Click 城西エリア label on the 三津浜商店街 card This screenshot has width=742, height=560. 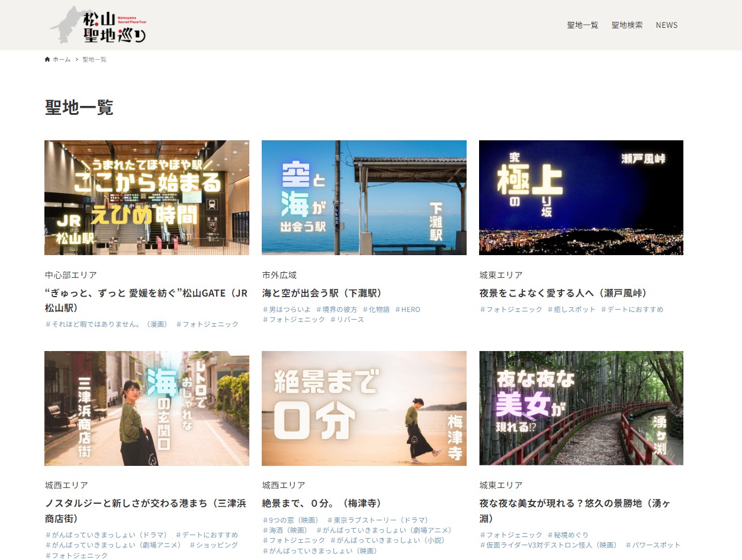[66, 485]
